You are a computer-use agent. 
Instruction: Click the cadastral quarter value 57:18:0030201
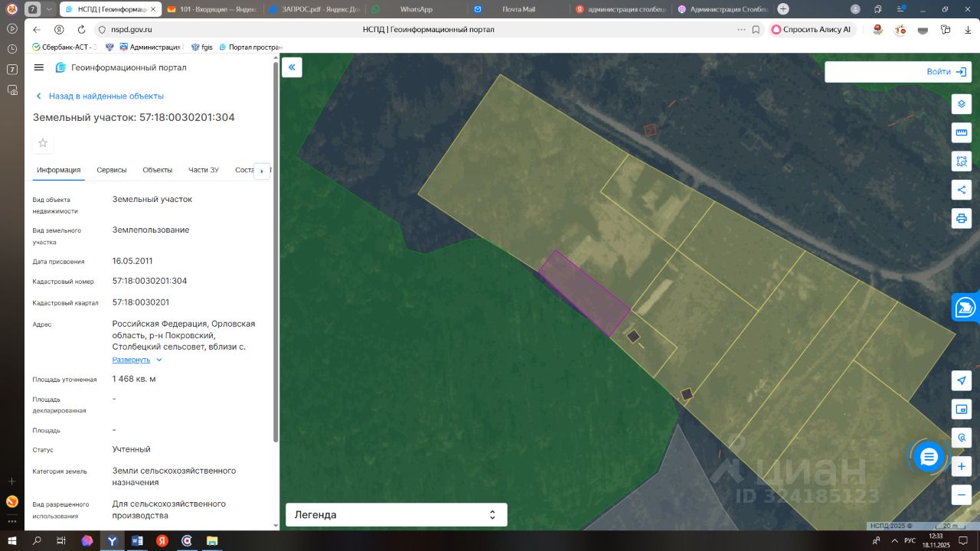[x=141, y=302]
